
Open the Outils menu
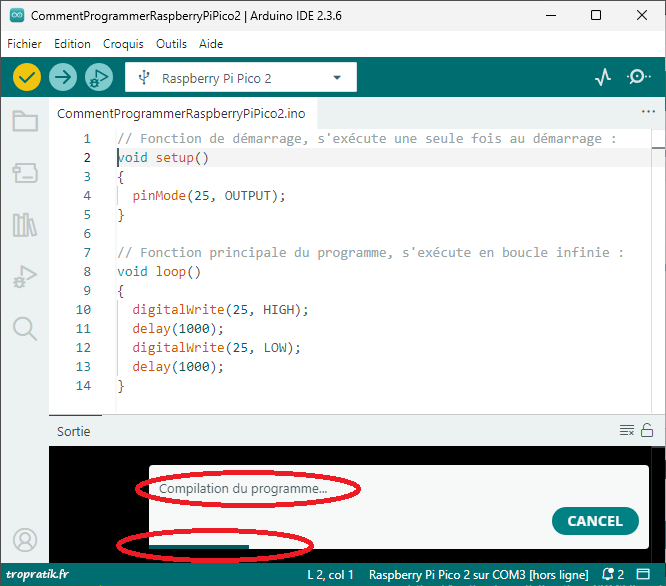click(171, 44)
